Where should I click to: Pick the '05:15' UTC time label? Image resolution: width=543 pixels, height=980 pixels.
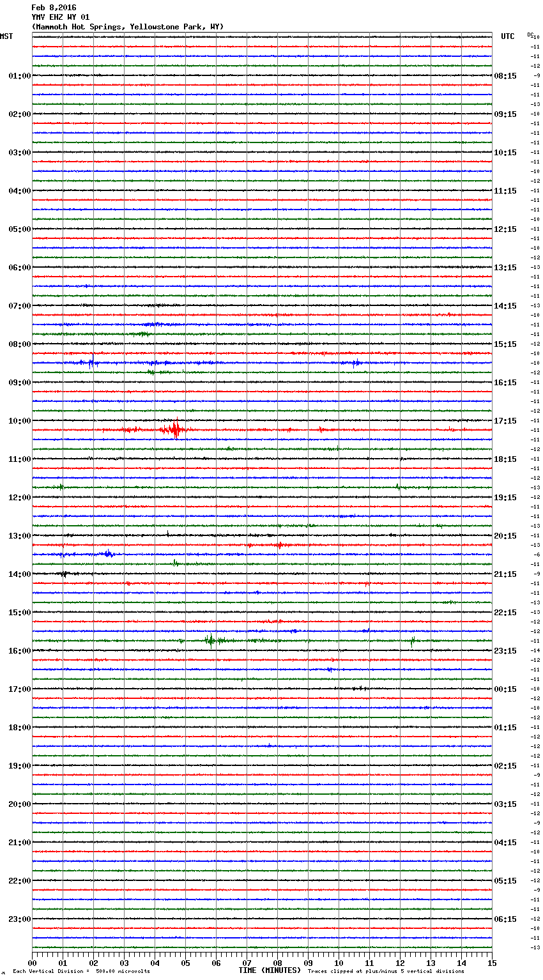[505, 881]
